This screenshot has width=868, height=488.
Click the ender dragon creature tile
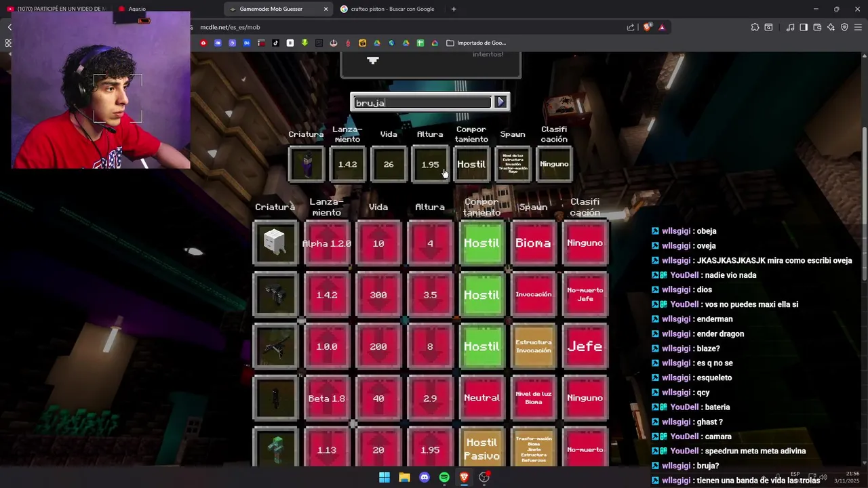tap(275, 346)
